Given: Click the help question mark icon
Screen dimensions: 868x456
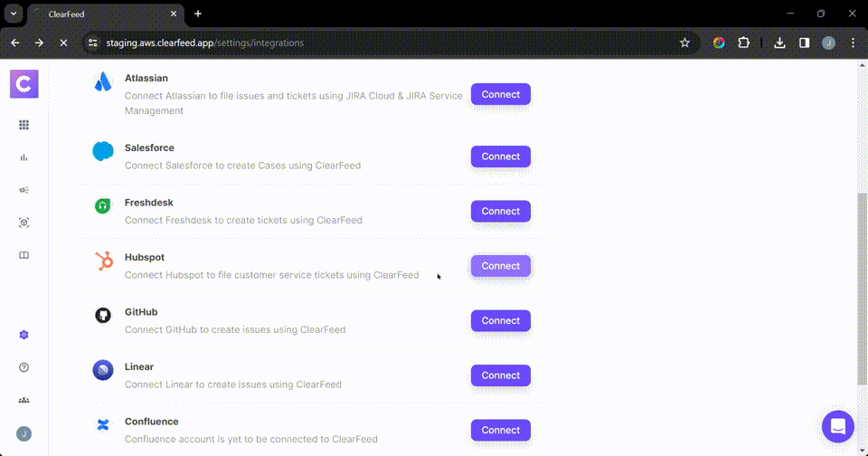Looking at the screenshot, I should [x=24, y=367].
